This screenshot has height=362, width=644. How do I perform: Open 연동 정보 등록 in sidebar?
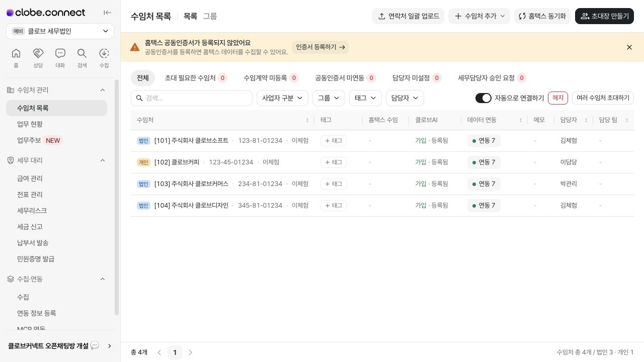56,313
